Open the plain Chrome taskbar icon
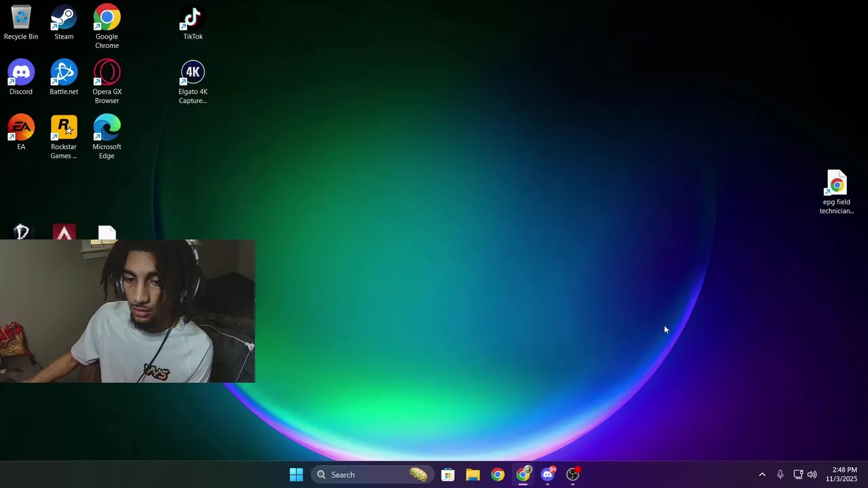This screenshot has width=868, height=488. pos(498,474)
